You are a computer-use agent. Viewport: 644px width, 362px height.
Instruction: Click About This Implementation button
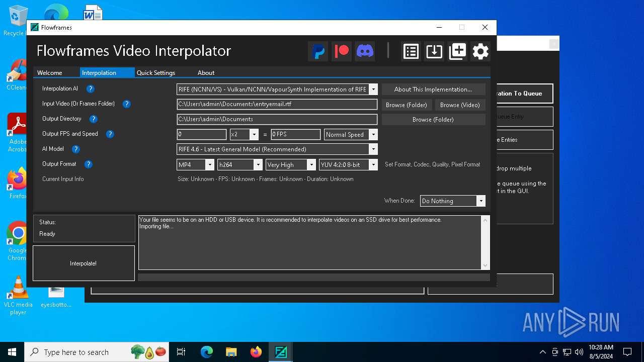pos(433,89)
